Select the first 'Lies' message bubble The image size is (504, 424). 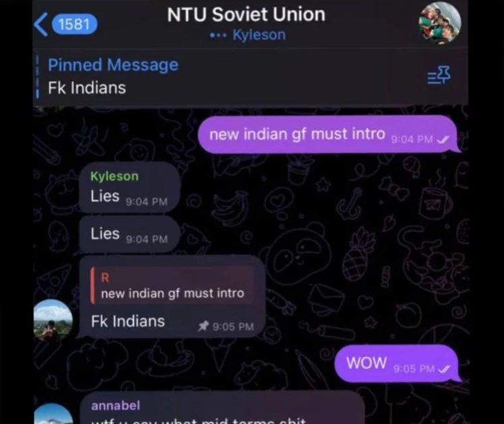point(129,188)
